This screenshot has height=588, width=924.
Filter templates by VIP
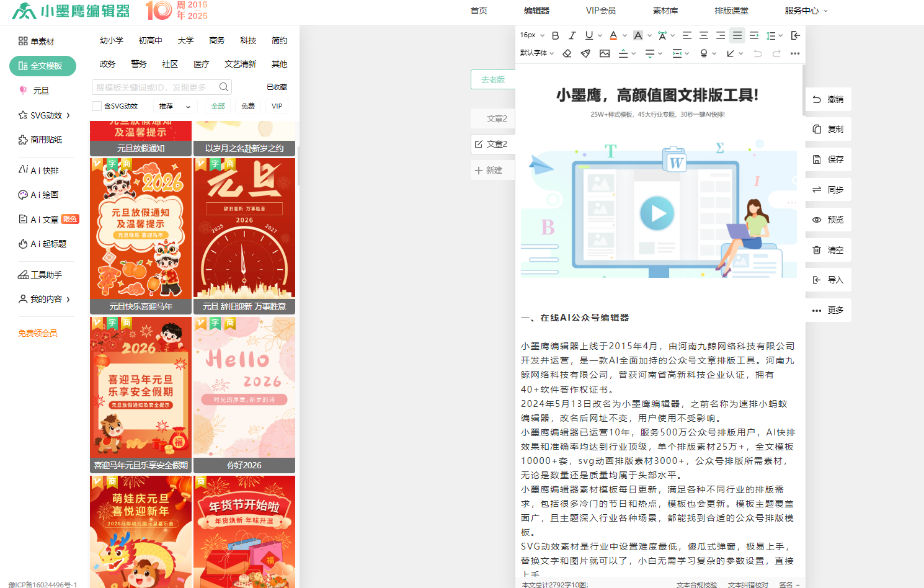pos(277,106)
